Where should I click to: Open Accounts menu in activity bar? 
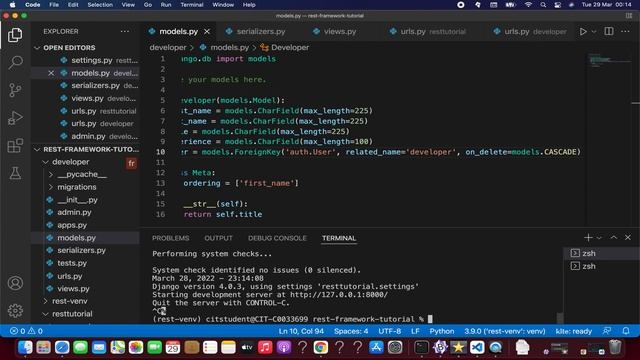click(x=15, y=283)
